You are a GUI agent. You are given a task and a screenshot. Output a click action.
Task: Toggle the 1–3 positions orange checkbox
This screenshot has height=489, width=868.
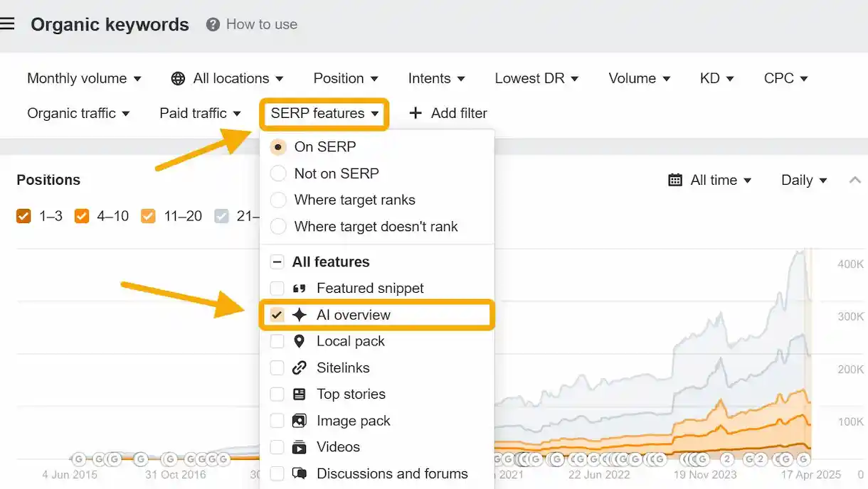click(x=23, y=216)
